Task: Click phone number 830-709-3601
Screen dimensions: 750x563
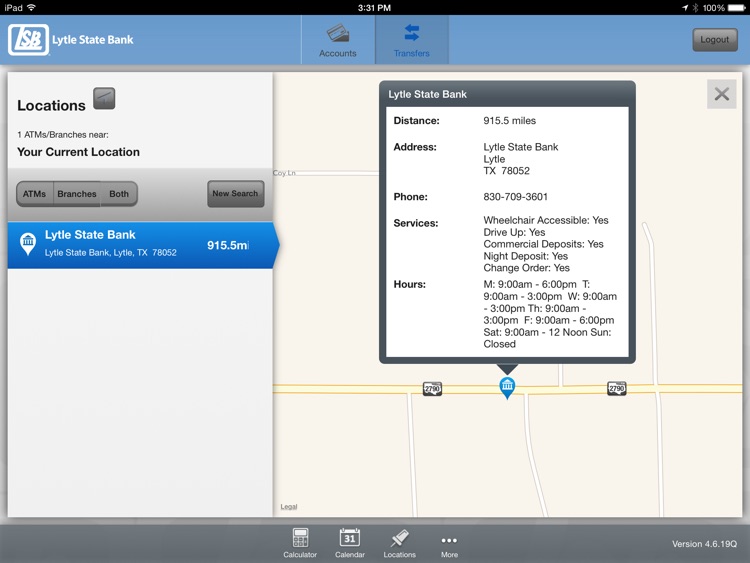Action: [515, 197]
